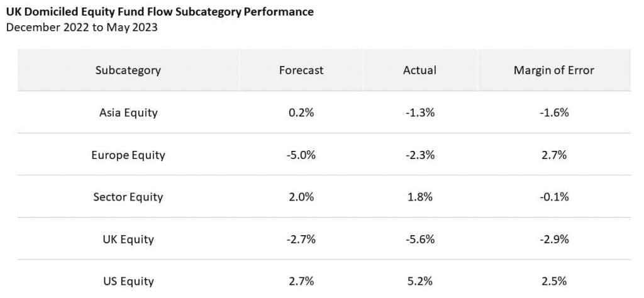
Task: Click the chart title about UK Domiciled Equity
Action: pyautogui.click(x=160, y=12)
